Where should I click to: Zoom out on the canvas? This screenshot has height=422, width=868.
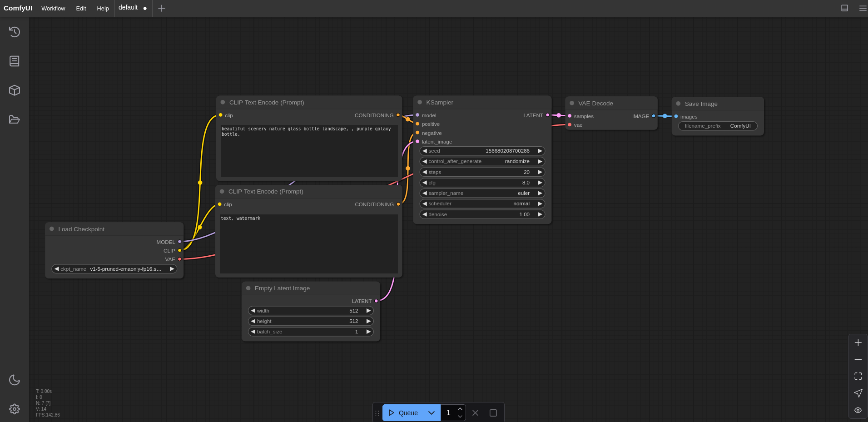[x=858, y=359]
